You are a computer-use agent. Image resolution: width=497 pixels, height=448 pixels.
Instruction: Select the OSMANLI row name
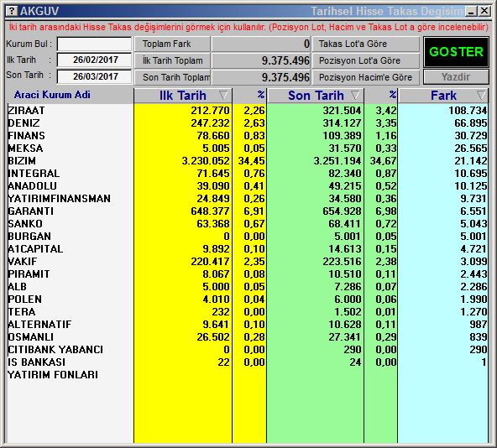[31, 336]
